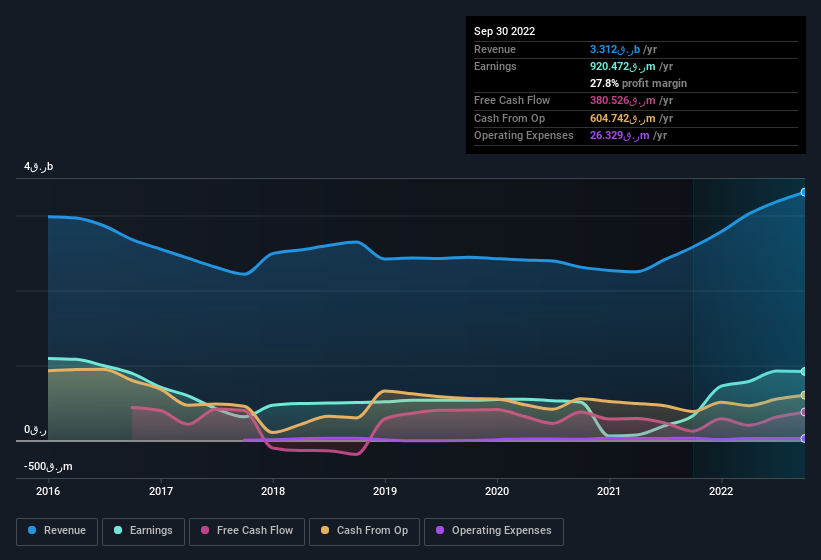Toggle the Cash From Op legend button

pos(364,531)
